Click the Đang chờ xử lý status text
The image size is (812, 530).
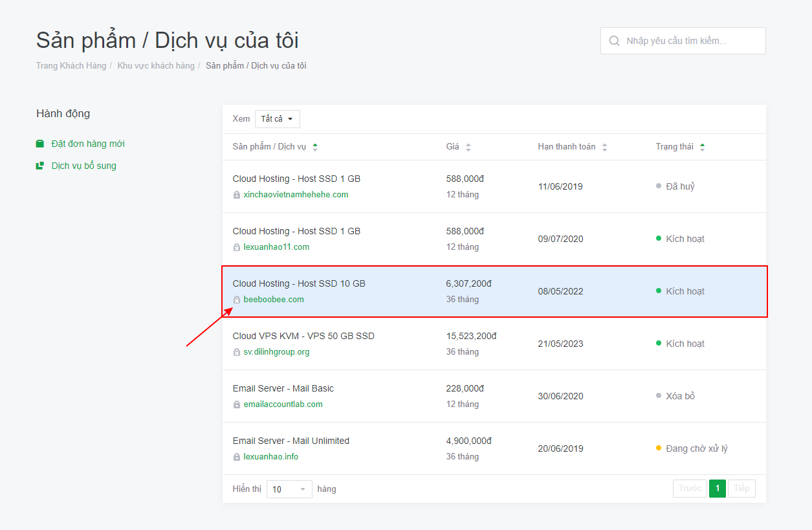click(697, 448)
